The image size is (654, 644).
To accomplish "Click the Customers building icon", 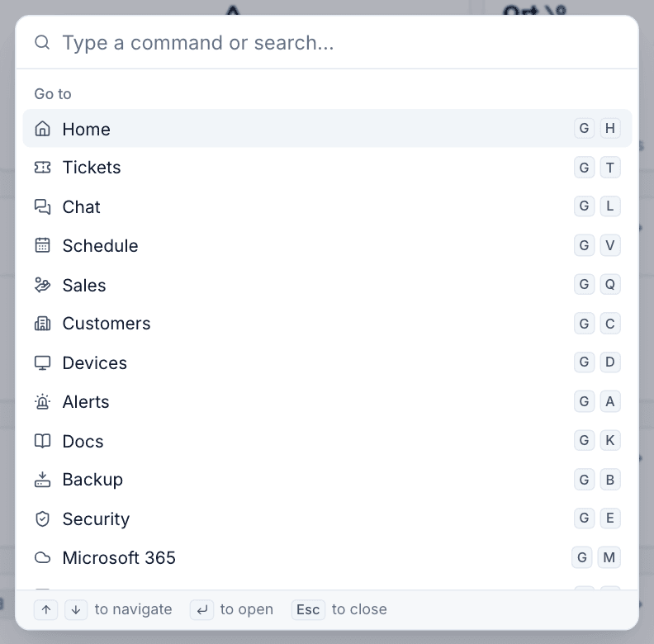I will click(42, 324).
